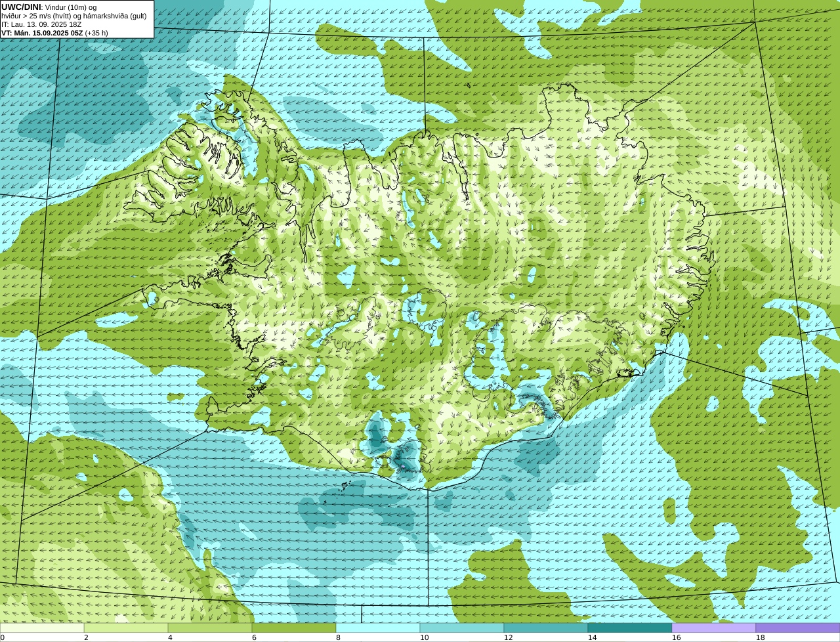This screenshot has height=642, width=840.
Task: Click the colorbar label 2
Action: (x=86, y=637)
